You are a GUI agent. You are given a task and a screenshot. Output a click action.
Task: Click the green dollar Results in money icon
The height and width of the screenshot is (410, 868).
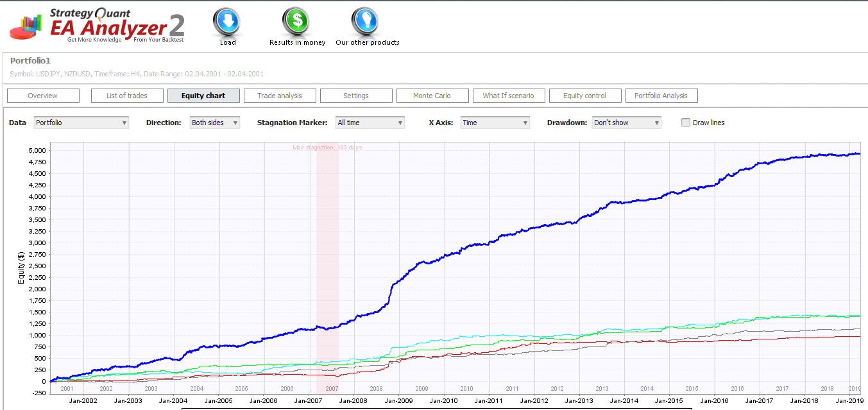click(x=297, y=22)
